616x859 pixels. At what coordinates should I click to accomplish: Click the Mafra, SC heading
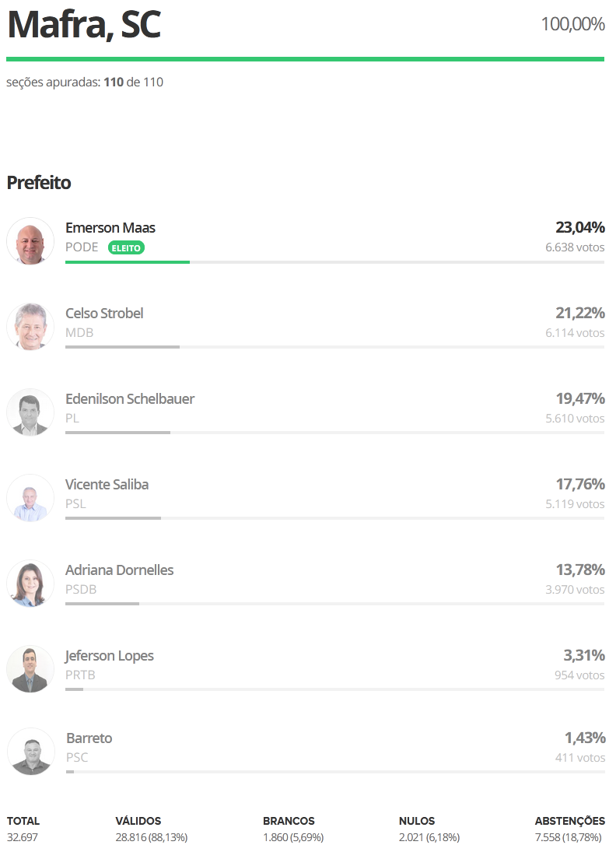(x=84, y=25)
